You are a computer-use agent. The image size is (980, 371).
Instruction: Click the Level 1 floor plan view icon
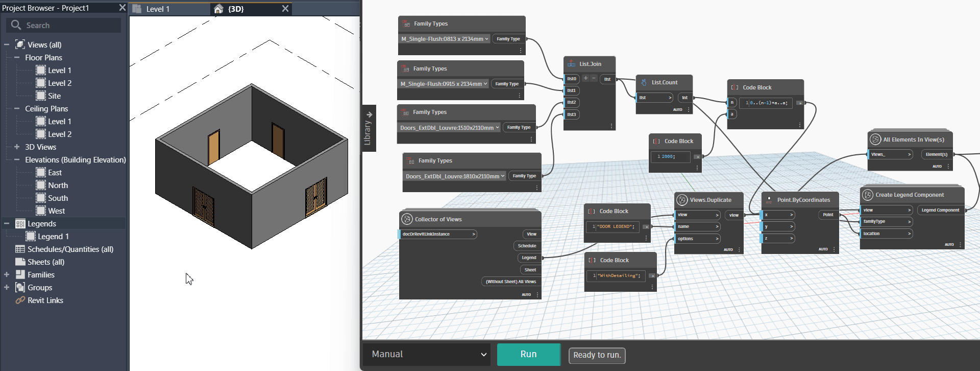click(41, 70)
